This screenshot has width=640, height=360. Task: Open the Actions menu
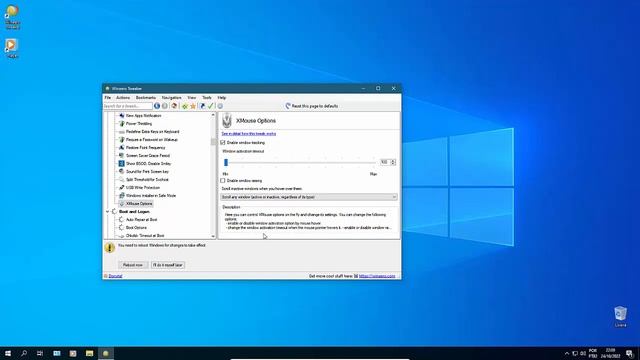(123, 98)
